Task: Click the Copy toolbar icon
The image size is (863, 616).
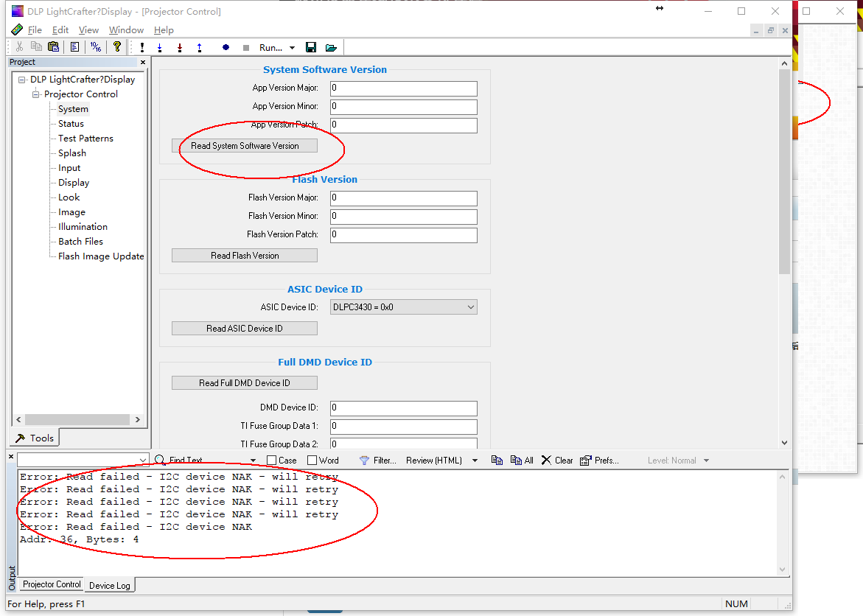Action: [x=36, y=47]
